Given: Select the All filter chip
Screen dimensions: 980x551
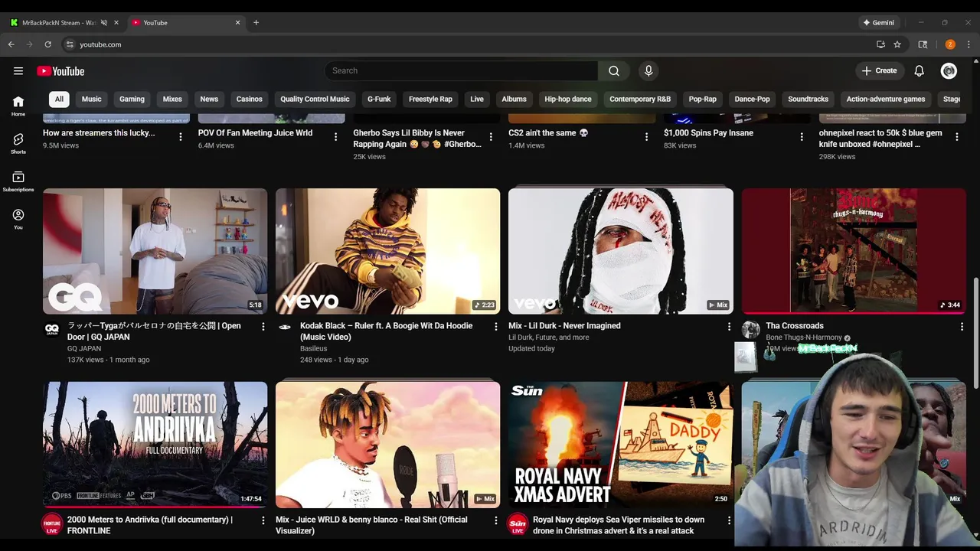Looking at the screenshot, I should [59, 99].
